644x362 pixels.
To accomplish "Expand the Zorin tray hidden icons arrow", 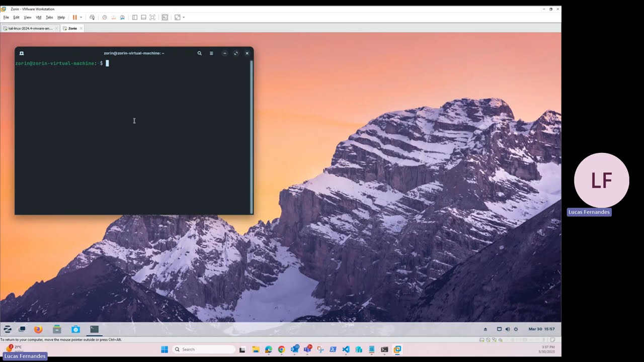I will click(486, 329).
